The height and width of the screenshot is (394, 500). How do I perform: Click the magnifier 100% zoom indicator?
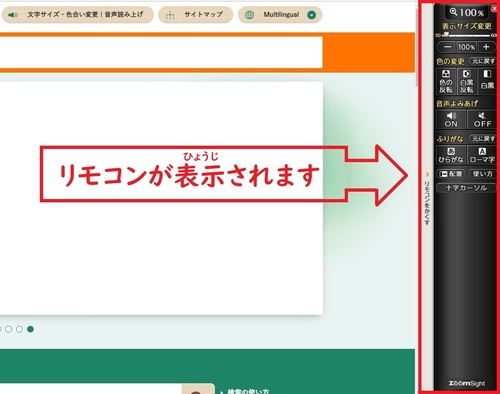467,13
